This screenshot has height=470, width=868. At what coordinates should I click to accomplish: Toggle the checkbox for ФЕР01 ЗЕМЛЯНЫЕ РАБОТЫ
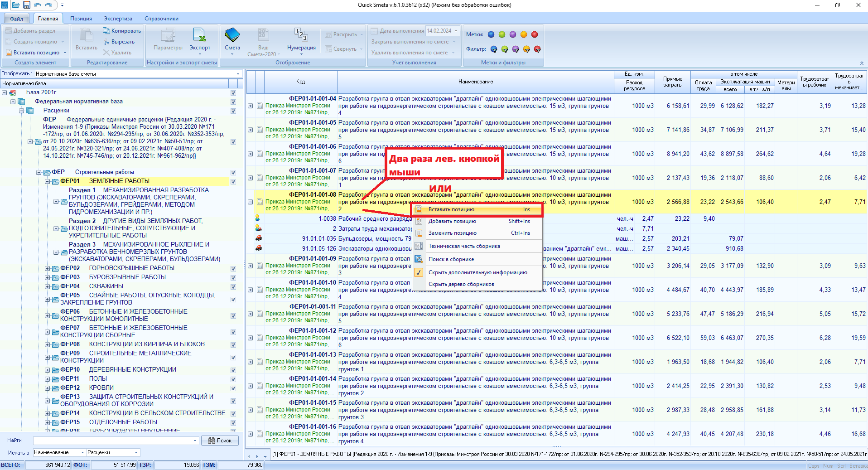(233, 182)
